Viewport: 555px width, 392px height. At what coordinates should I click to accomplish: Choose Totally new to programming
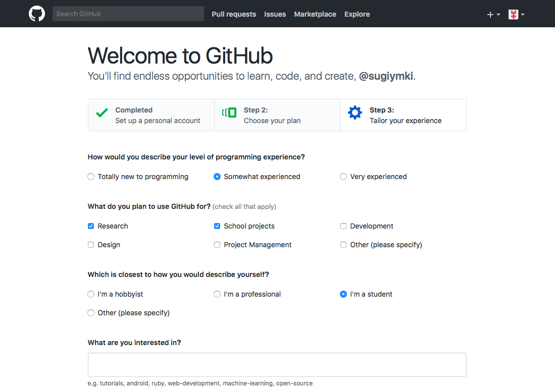pyautogui.click(x=91, y=177)
